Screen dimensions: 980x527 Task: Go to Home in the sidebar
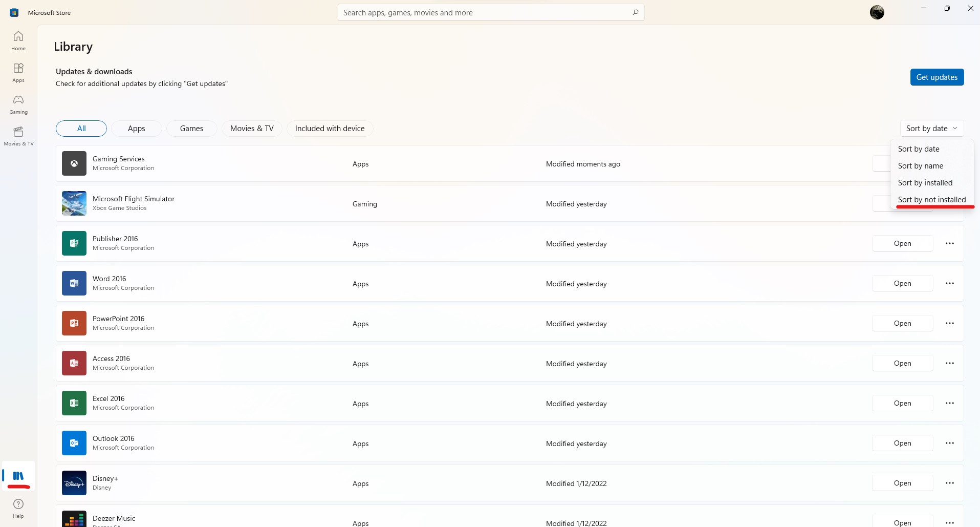point(18,41)
